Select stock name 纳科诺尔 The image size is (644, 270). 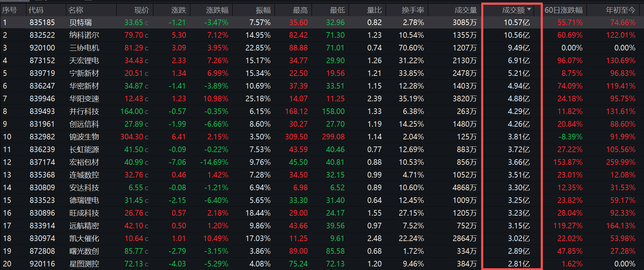(x=84, y=35)
